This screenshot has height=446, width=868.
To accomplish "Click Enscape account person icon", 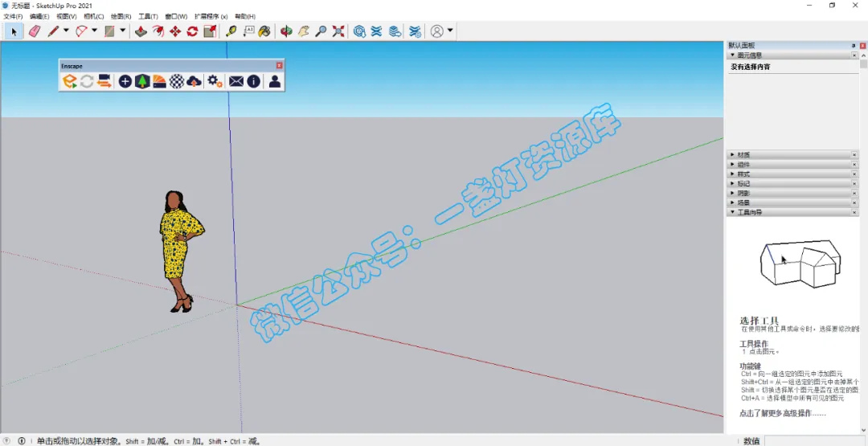I will (x=275, y=82).
